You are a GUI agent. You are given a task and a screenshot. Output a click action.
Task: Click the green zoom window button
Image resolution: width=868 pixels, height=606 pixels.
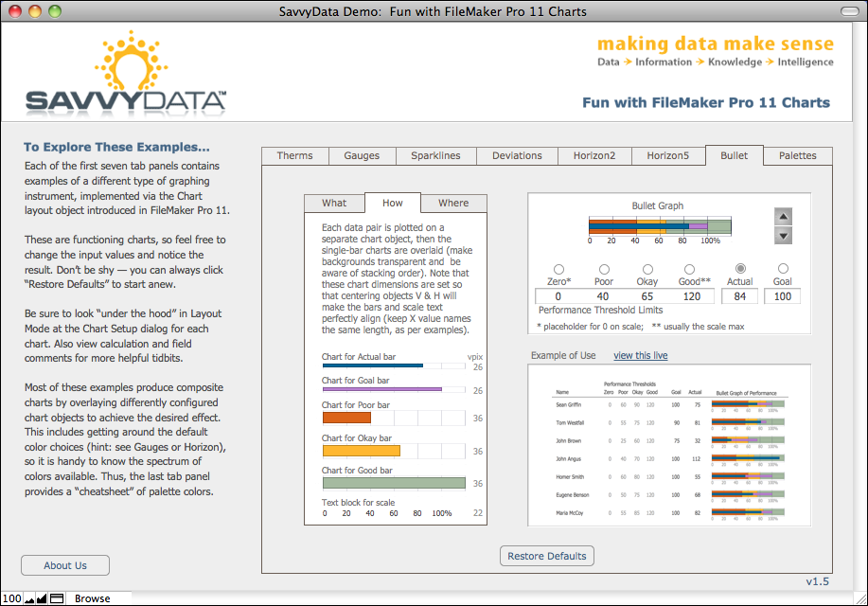[x=55, y=11]
